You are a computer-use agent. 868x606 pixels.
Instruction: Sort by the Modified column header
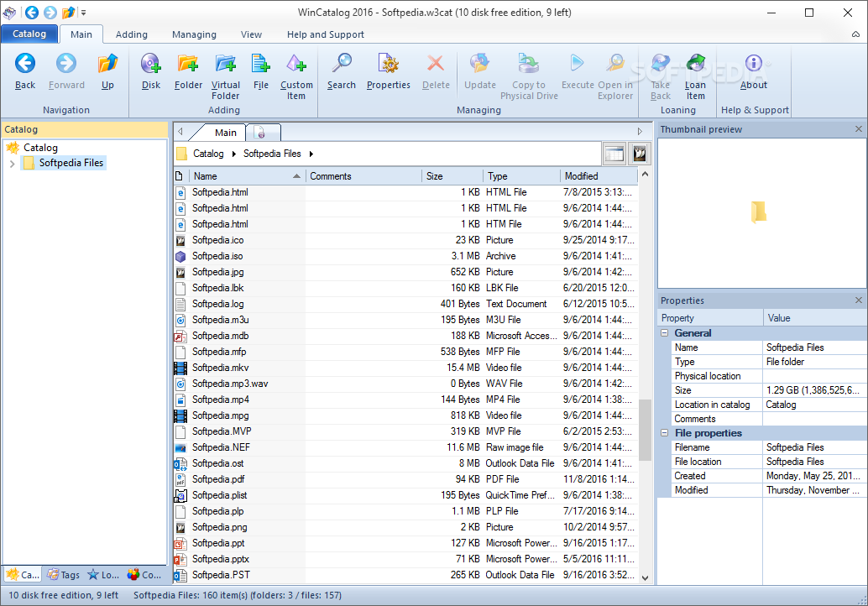[599, 176]
